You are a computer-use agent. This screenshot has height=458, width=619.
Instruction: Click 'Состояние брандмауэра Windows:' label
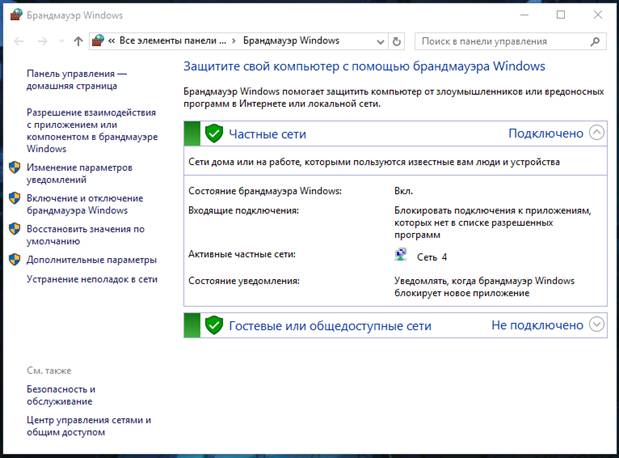click(x=265, y=191)
